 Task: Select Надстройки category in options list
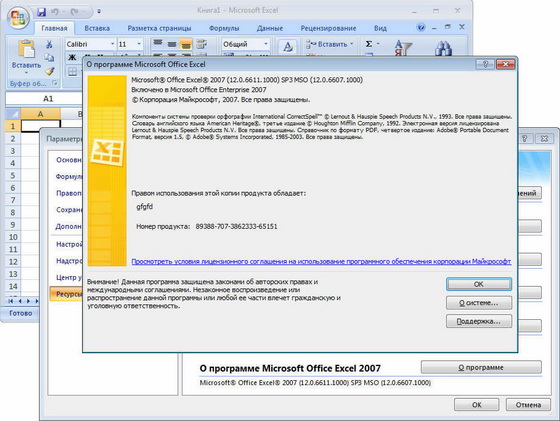click(69, 261)
